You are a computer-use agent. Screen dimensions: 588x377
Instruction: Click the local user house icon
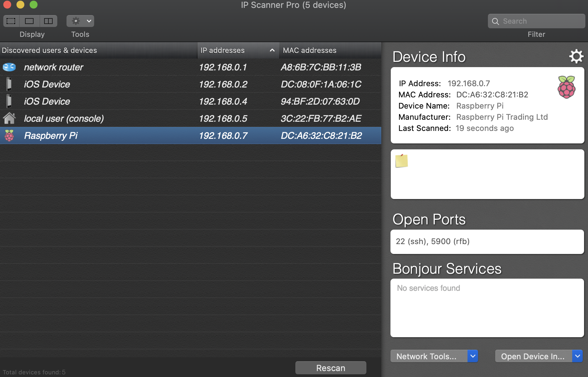(x=9, y=118)
